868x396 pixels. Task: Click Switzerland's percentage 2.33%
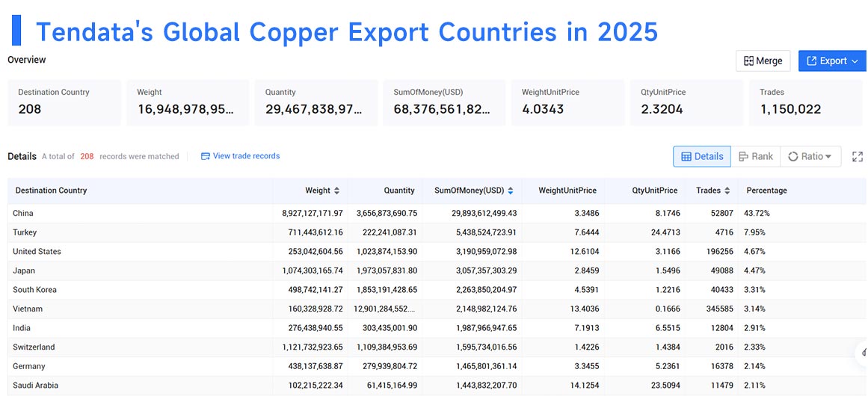point(756,347)
